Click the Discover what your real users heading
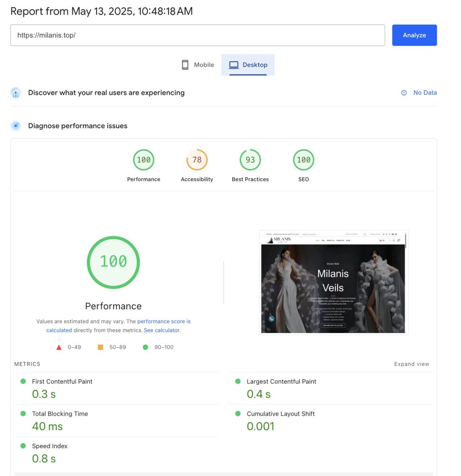461x476 pixels. click(x=106, y=93)
